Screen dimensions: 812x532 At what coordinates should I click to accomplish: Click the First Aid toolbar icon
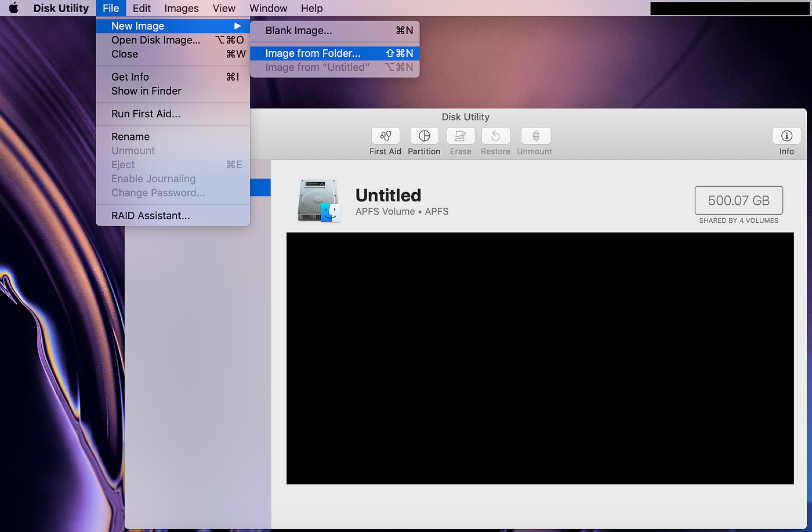[385, 136]
